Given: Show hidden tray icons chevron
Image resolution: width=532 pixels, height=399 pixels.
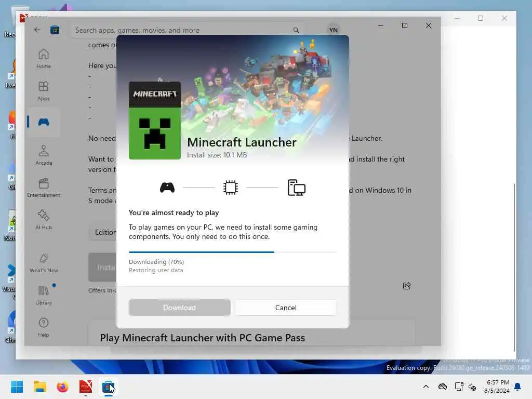Looking at the screenshot, I should click(426, 387).
